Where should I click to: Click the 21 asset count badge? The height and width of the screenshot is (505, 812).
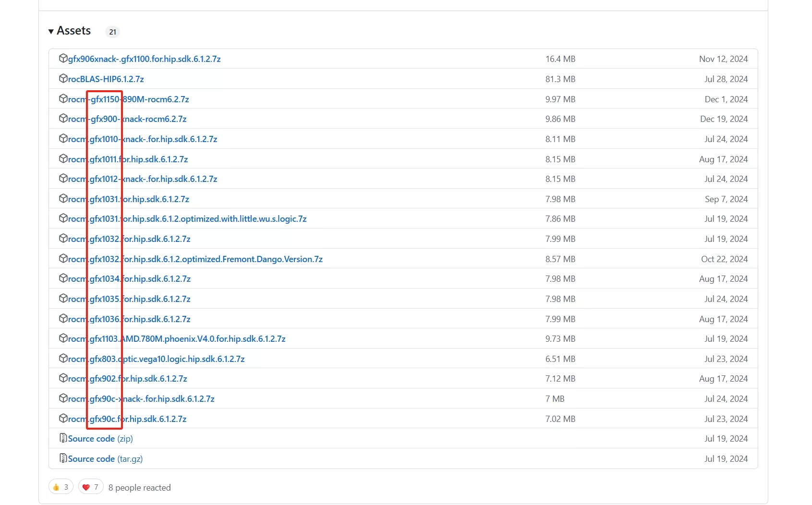click(x=112, y=32)
